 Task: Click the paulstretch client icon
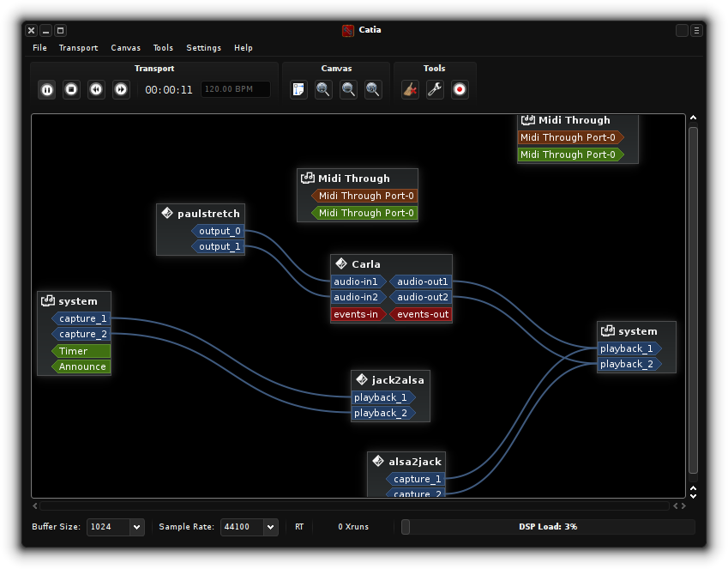[x=167, y=214]
